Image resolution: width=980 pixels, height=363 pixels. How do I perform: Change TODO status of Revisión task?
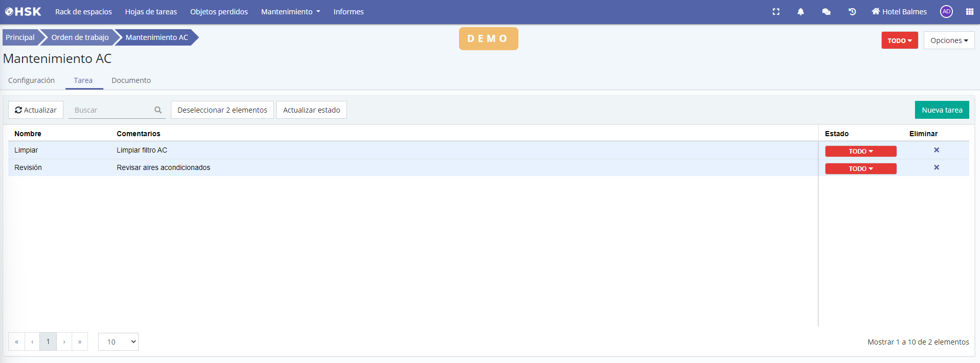860,168
